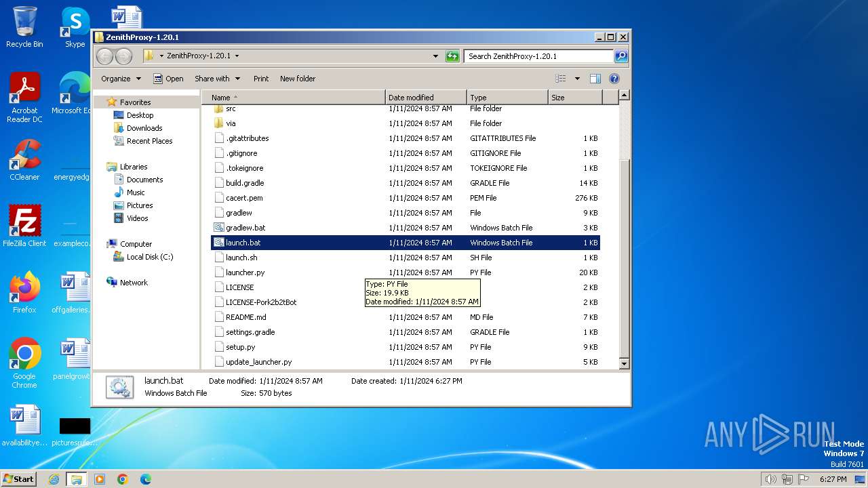
Task: Select the launcher.py file
Action: pos(406,272)
